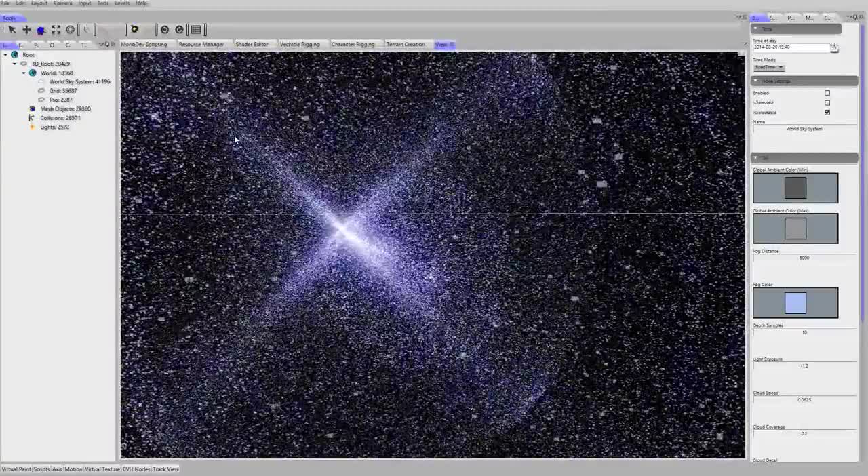Open the Camera menu
868x476 pixels.
pyautogui.click(x=63, y=3)
